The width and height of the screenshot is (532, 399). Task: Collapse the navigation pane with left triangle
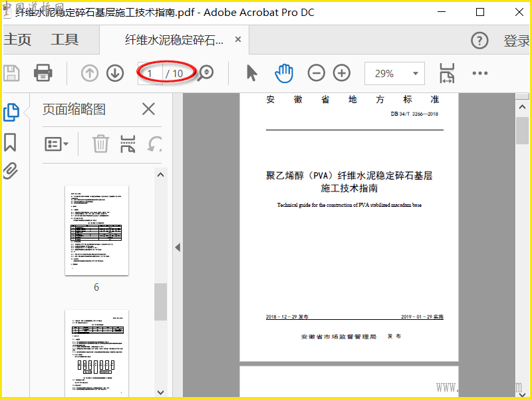click(x=178, y=247)
